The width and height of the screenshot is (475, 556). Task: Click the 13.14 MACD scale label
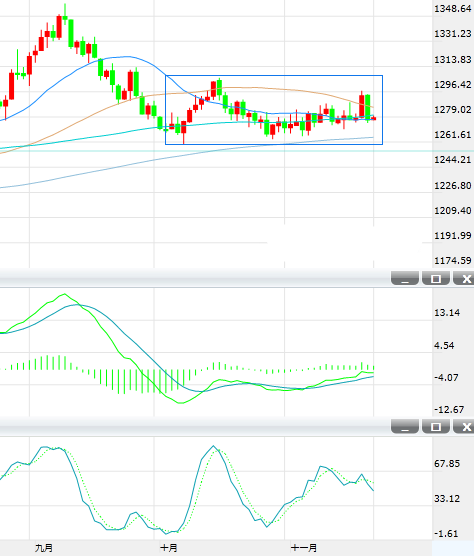447,313
